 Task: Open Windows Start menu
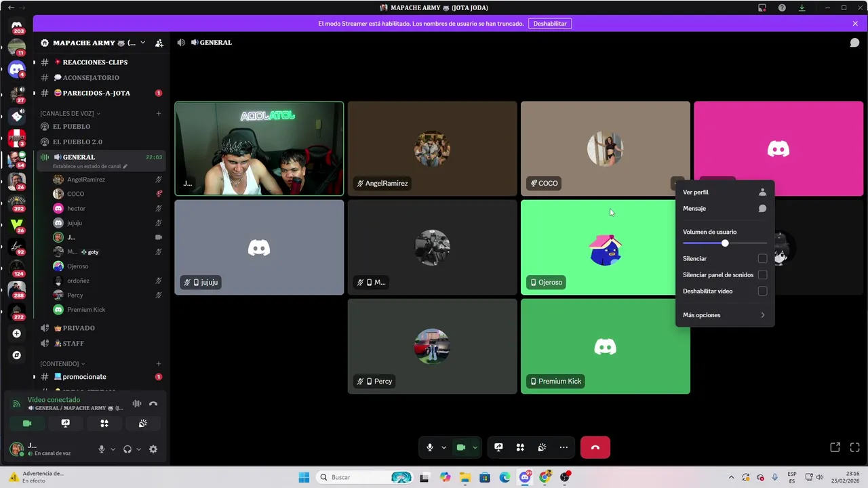pyautogui.click(x=304, y=477)
